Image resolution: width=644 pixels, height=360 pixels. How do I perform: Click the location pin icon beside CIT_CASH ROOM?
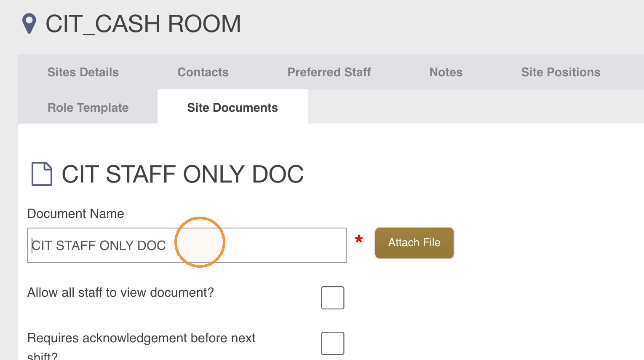(x=29, y=24)
